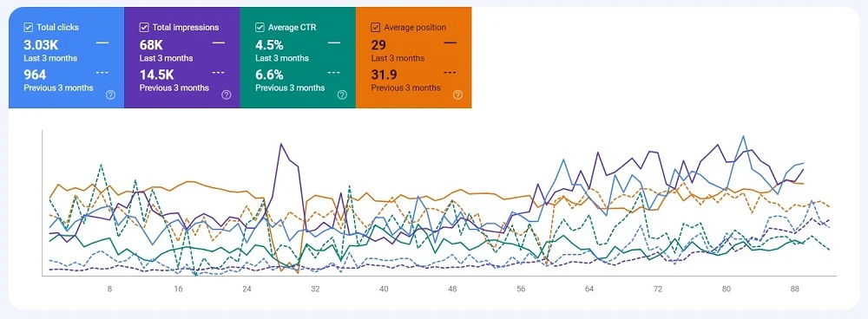This screenshot has width=868, height=319.
Task: Click the tall purple spike near day 28
Action: (281, 145)
